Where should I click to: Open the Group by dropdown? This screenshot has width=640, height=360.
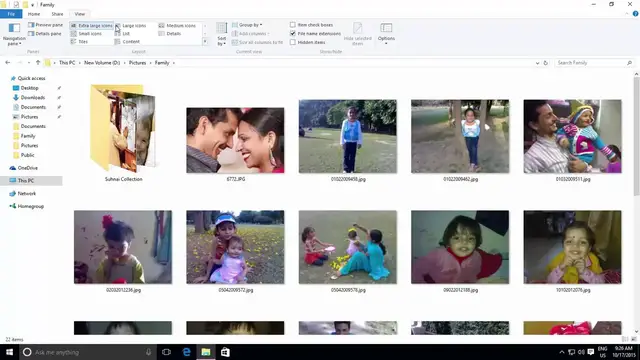pyautogui.click(x=247, y=25)
